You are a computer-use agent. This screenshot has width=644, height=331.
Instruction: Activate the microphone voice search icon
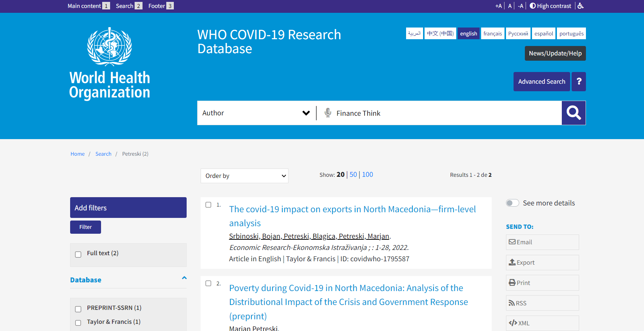[328, 113]
